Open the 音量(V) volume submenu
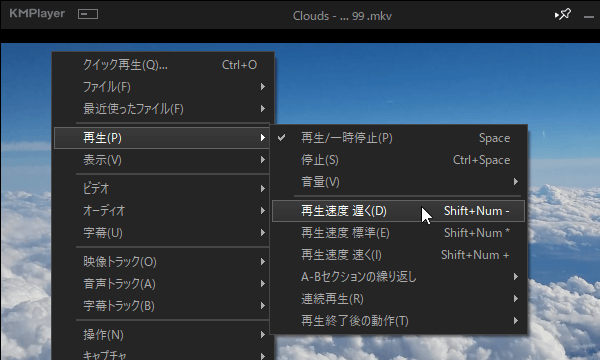The height and width of the screenshot is (360, 600). [398, 182]
